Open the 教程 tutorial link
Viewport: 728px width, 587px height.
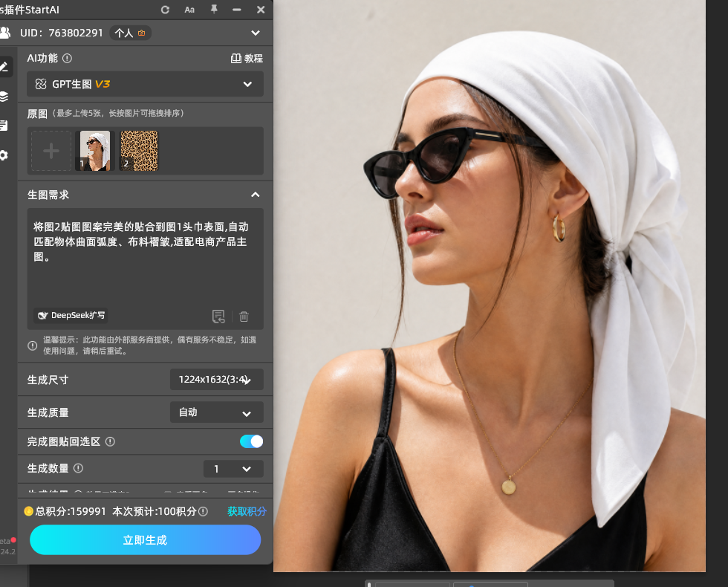[x=247, y=58]
